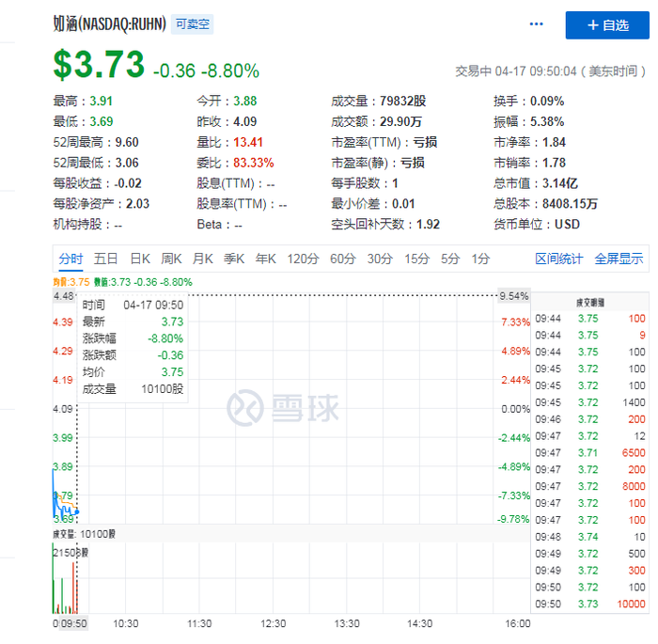Click the 可卖空 tag
This screenshot has width=658, height=644.
pyautogui.click(x=192, y=24)
